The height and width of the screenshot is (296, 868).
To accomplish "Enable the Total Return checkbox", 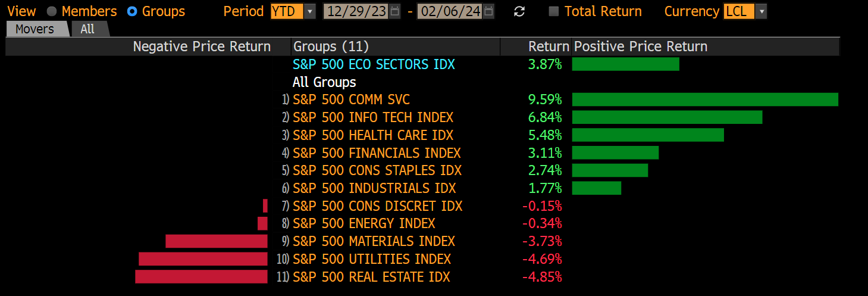I will [554, 11].
